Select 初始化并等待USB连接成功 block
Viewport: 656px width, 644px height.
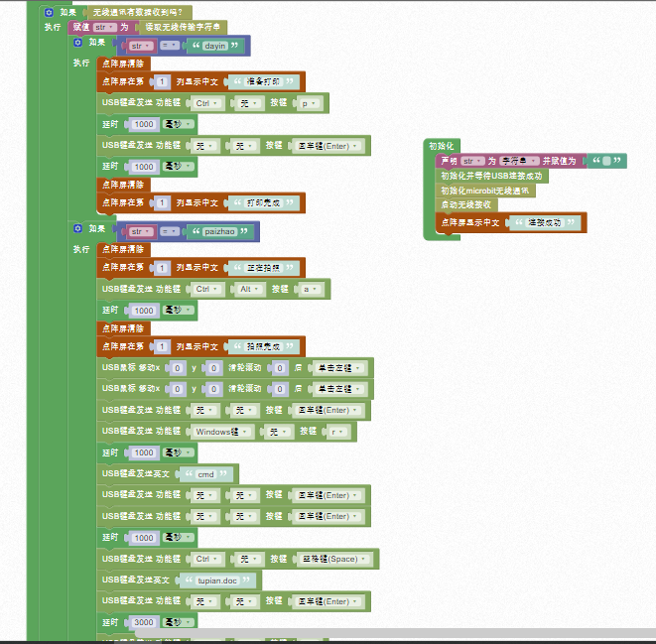(x=491, y=176)
